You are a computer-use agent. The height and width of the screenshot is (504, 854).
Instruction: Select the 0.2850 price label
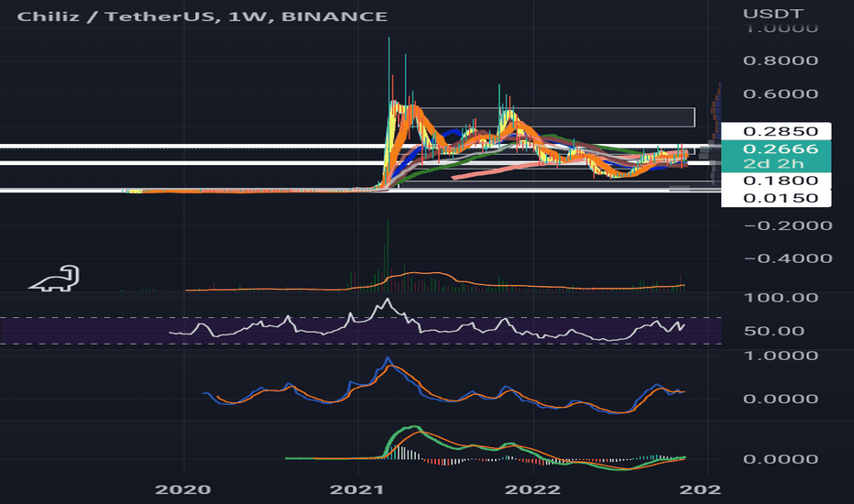point(776,131)
